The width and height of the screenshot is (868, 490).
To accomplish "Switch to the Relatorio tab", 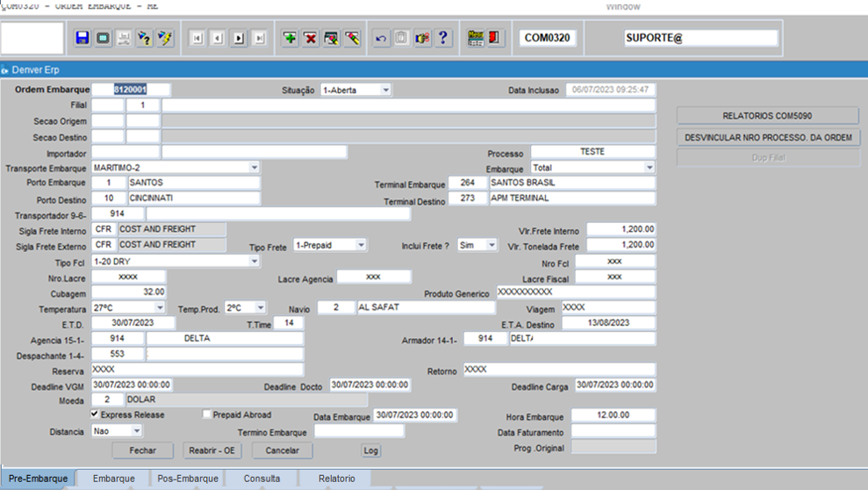I will point(336,479).
